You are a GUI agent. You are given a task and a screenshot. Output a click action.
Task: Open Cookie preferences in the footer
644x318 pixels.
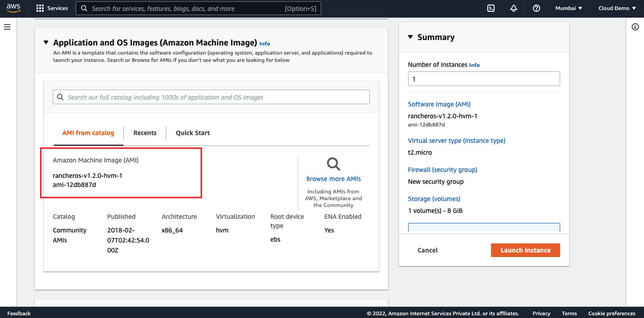612,313
